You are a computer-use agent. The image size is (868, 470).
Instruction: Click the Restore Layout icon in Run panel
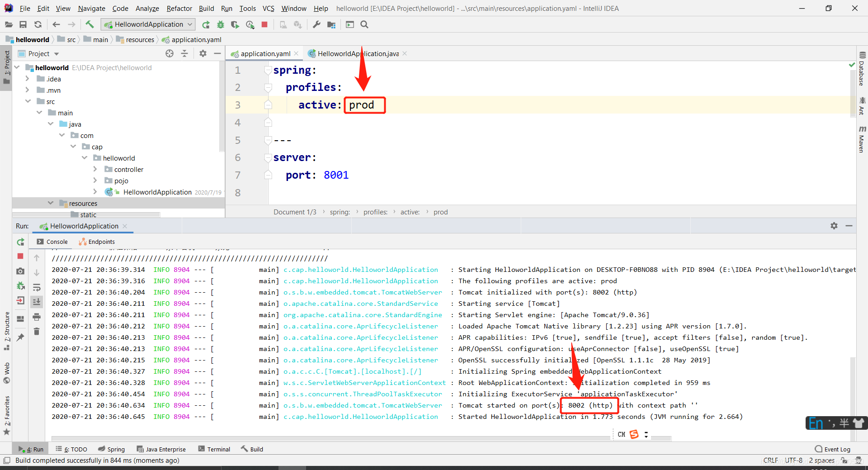point(20,319)
